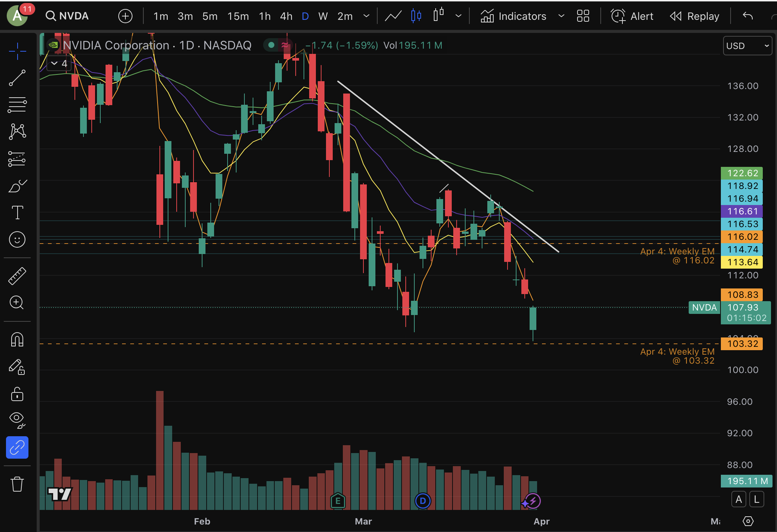Click the dividend D marker

(423, 501)
